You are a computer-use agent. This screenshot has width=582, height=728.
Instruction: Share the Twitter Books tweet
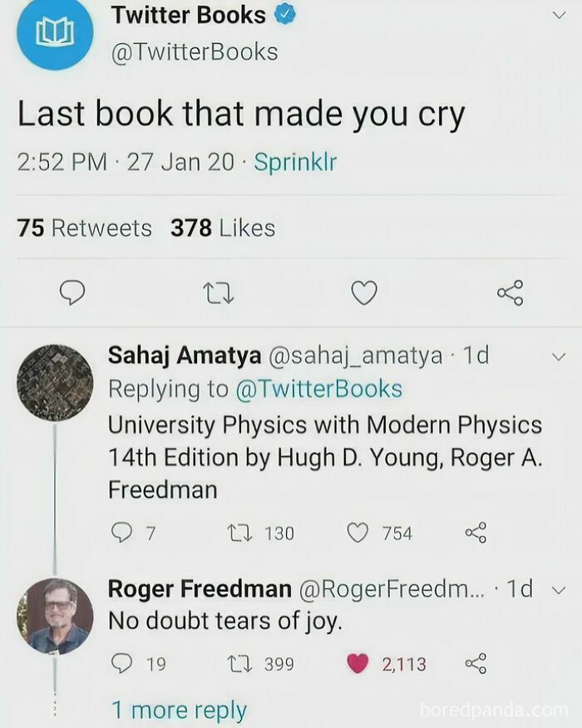(x=509, y=292)
